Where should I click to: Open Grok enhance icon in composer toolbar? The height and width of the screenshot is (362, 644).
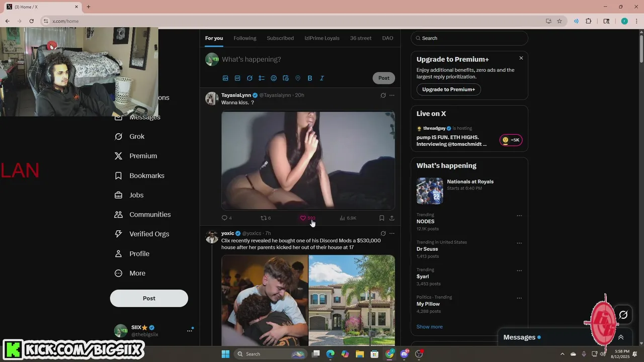pos(250,78)
